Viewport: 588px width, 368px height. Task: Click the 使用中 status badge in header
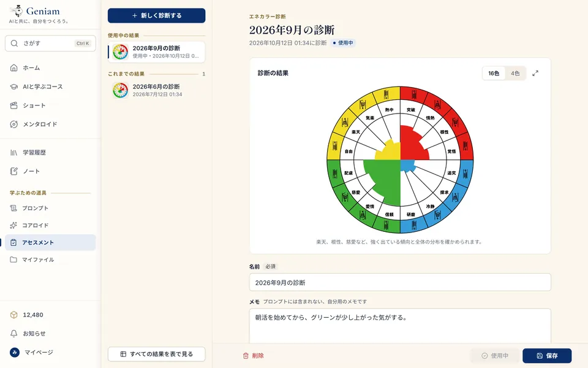coord(343,43)
